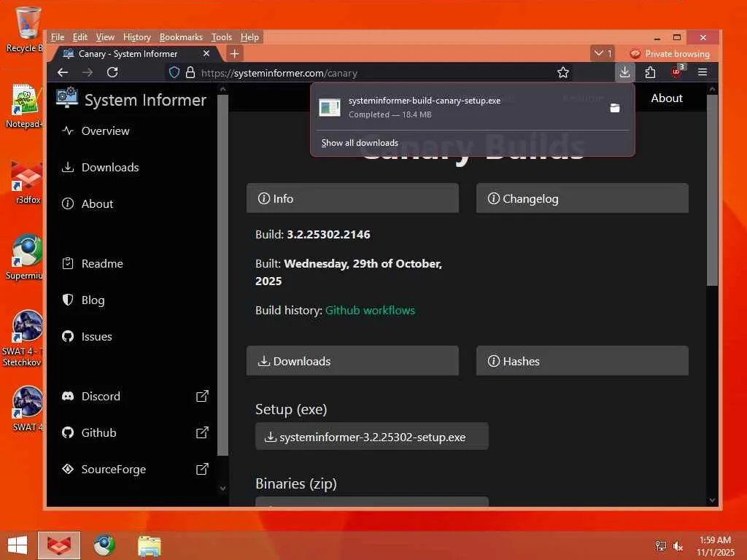Launch Supermium from the taskbar
Viewport: 747px width, 560px height.
[104, 545]
